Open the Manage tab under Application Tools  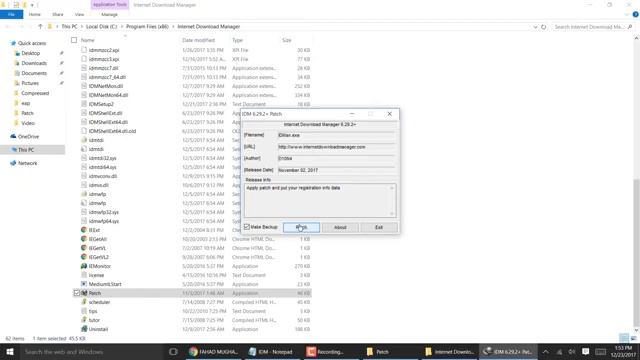click(109, 14)
